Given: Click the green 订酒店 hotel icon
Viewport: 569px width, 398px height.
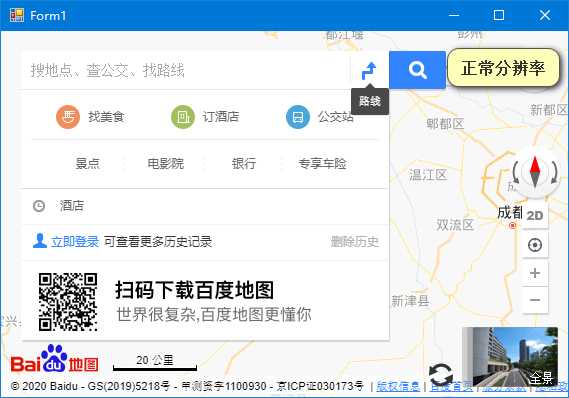Looking at the screenshot, I should (x=183, y=117).
